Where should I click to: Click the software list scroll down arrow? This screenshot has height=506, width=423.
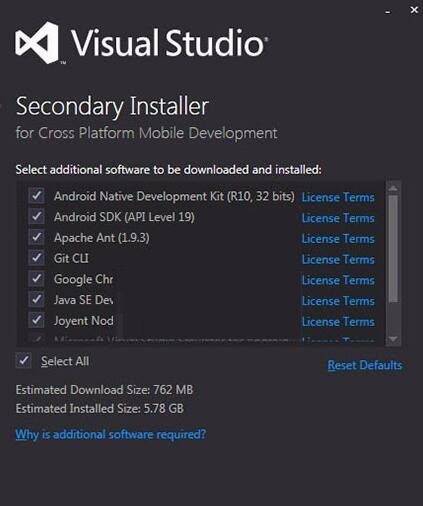393,339
